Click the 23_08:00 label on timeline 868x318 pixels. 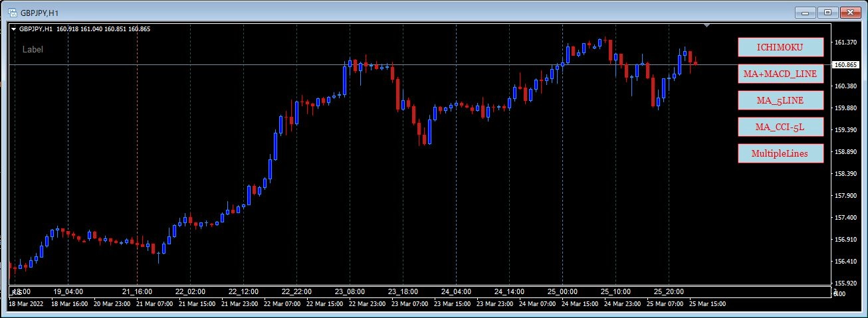tap(350, 291)
